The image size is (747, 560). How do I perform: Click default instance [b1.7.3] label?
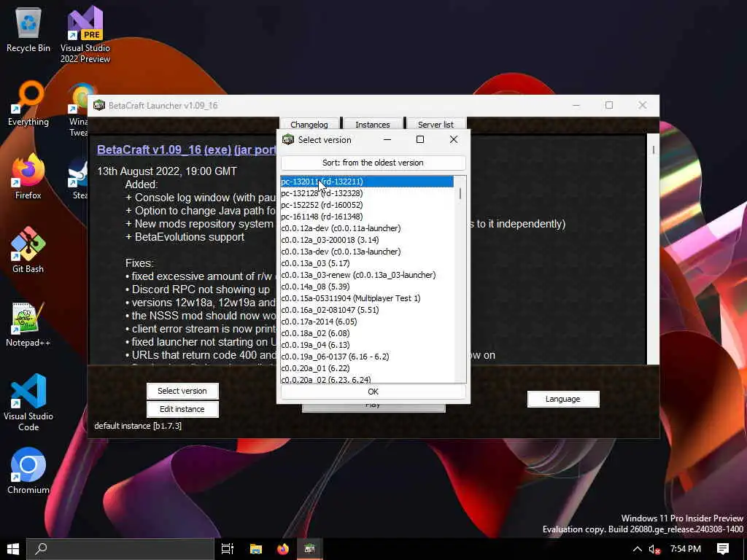pos(138,426)
